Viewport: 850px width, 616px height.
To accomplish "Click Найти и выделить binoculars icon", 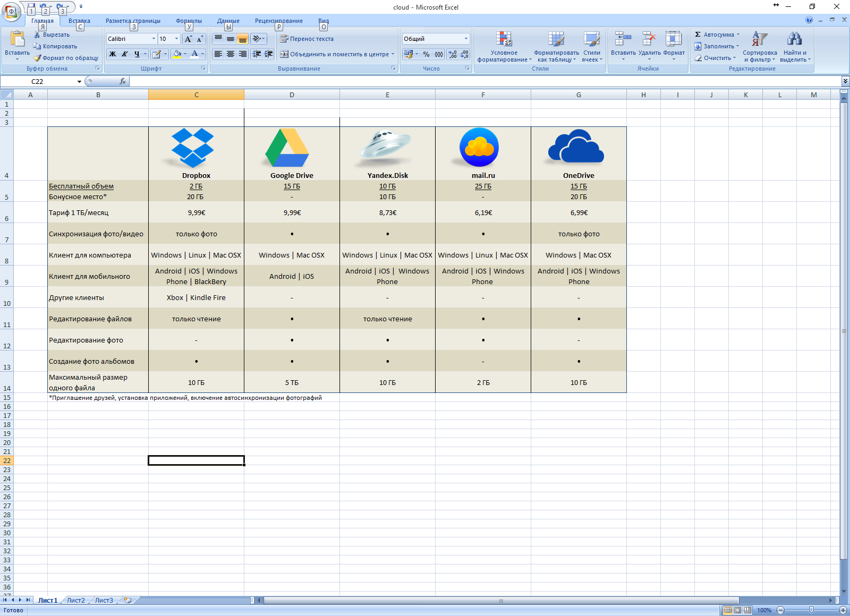I will click(x=795, y=39).
